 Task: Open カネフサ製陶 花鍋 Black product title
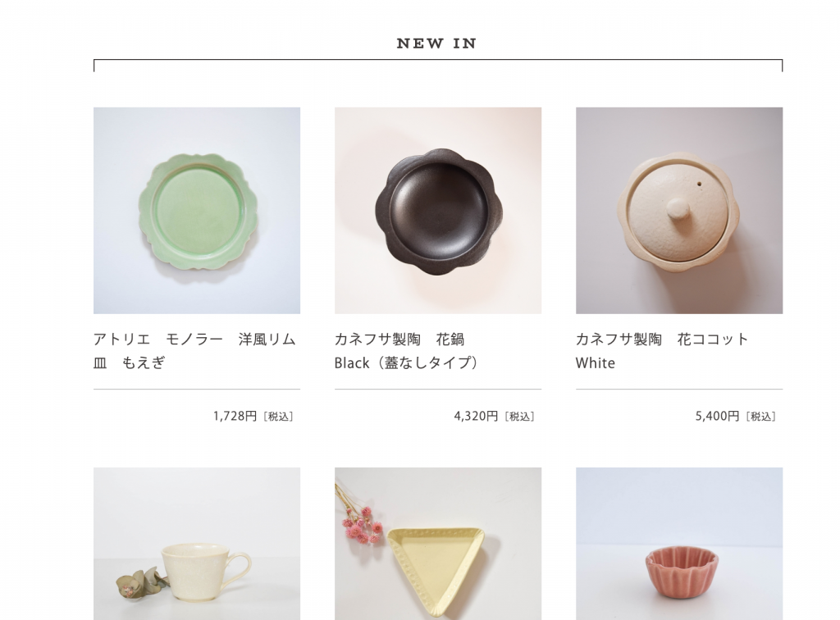coord(406,351)
